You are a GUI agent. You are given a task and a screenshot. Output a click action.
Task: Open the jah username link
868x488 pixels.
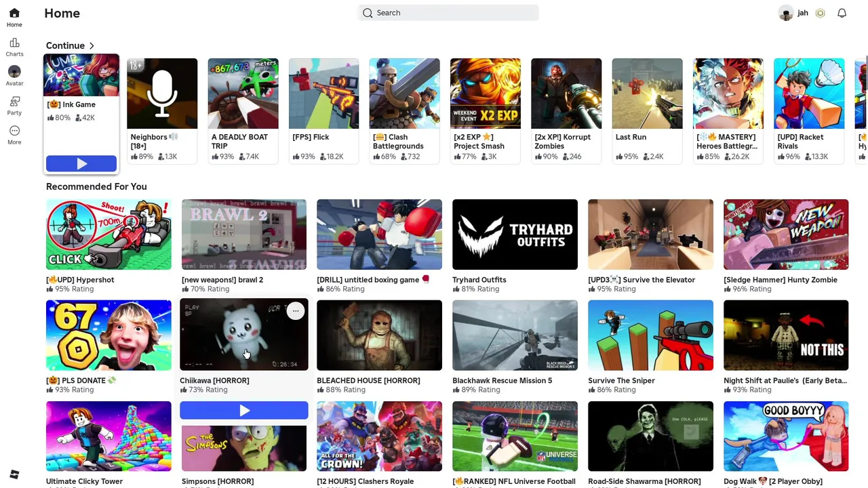[x=803, y=13]
